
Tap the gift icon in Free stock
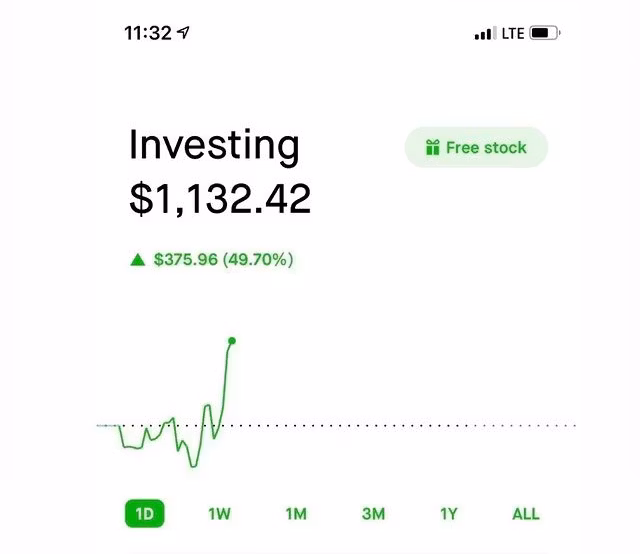pyautogui.click(x=433, y=148)
